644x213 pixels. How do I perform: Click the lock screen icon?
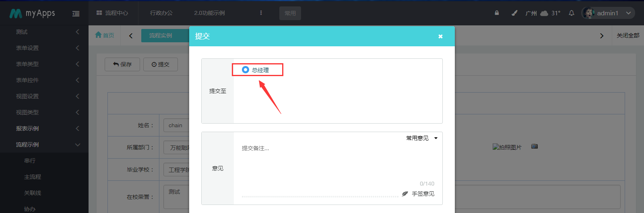[x=497, y=13]
